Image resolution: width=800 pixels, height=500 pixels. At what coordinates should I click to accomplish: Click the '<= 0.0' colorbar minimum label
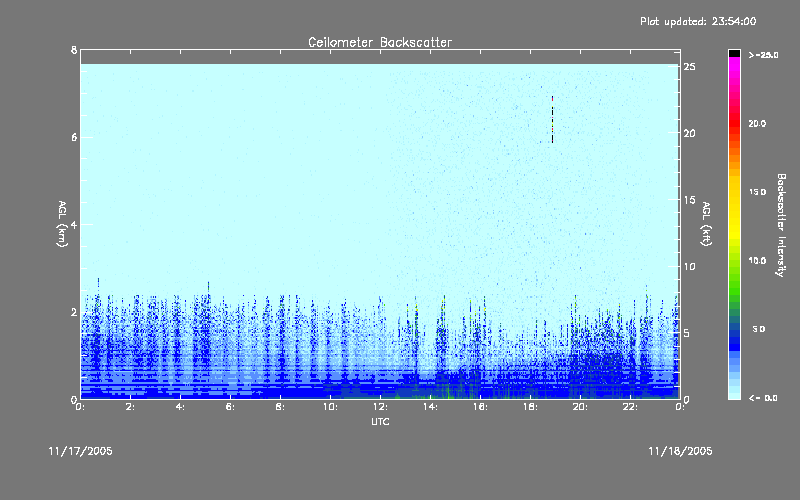coord(763,398)
